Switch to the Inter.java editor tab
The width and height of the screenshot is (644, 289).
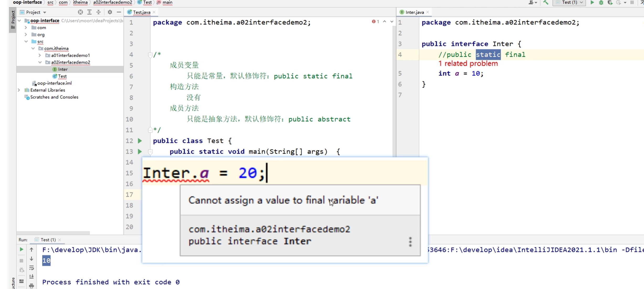click(414, 12)
